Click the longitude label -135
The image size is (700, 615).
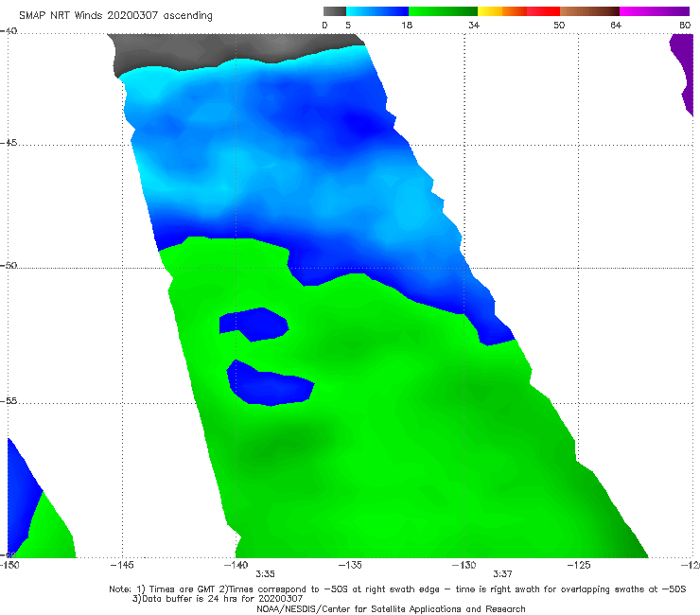tap(350, 565)
